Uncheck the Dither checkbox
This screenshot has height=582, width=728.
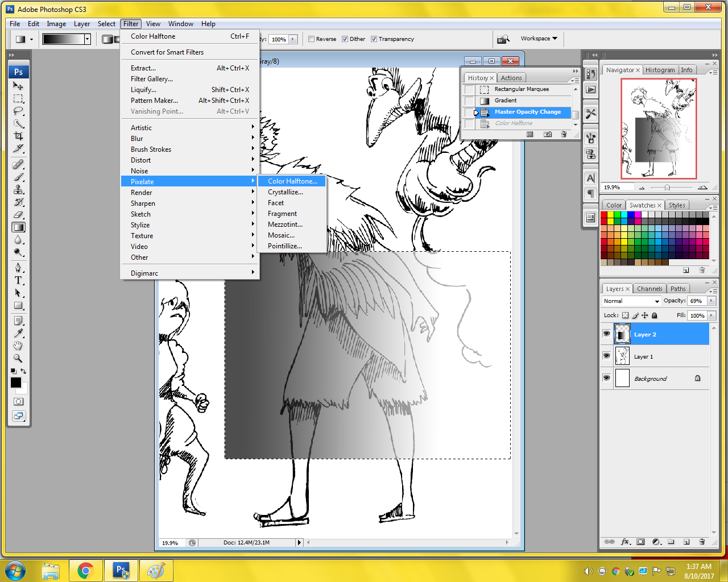point(345,39)
